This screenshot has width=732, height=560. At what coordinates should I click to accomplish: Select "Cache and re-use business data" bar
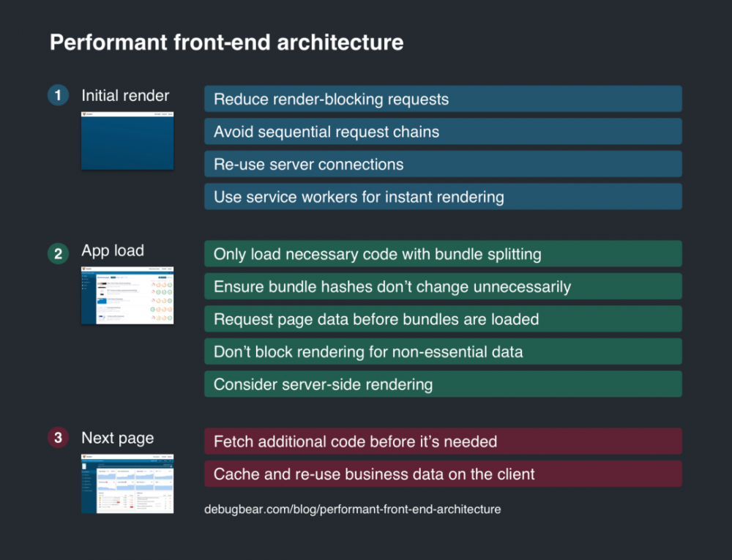tap(443, 474)
